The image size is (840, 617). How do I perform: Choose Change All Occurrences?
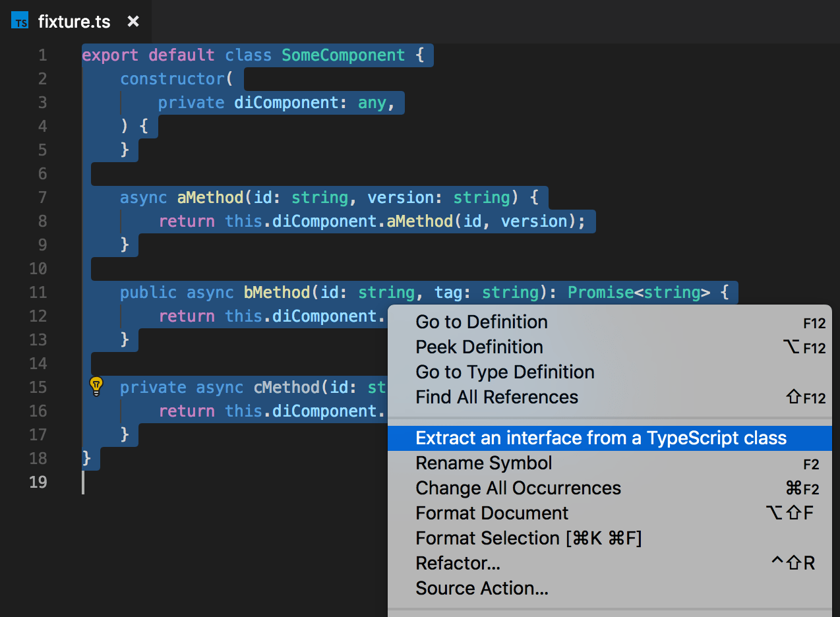518,488
